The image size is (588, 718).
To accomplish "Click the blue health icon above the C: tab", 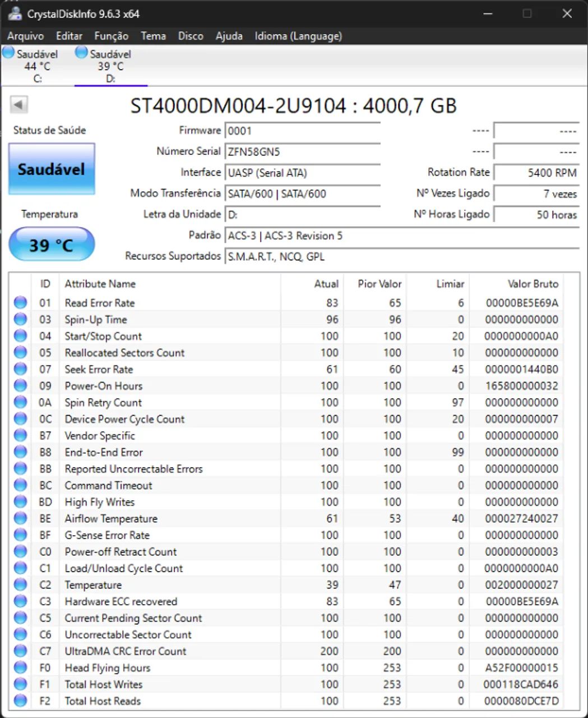I will coord(8,52).
